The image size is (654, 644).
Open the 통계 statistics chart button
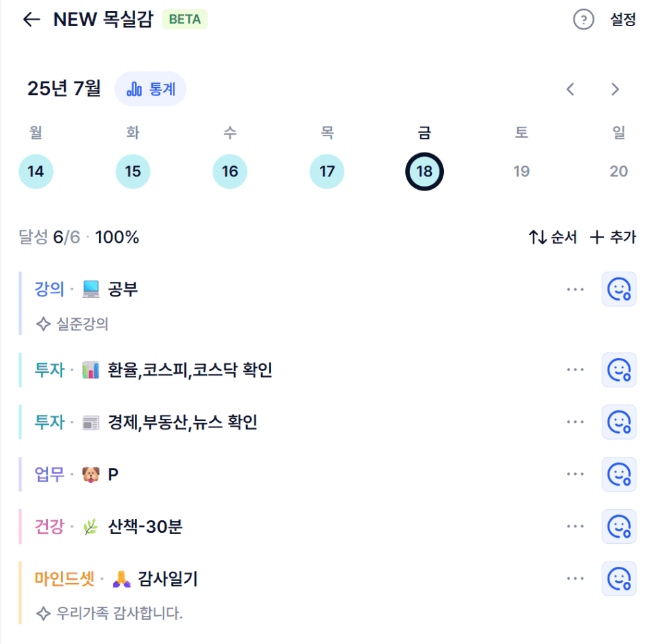[x=150, y=89]
